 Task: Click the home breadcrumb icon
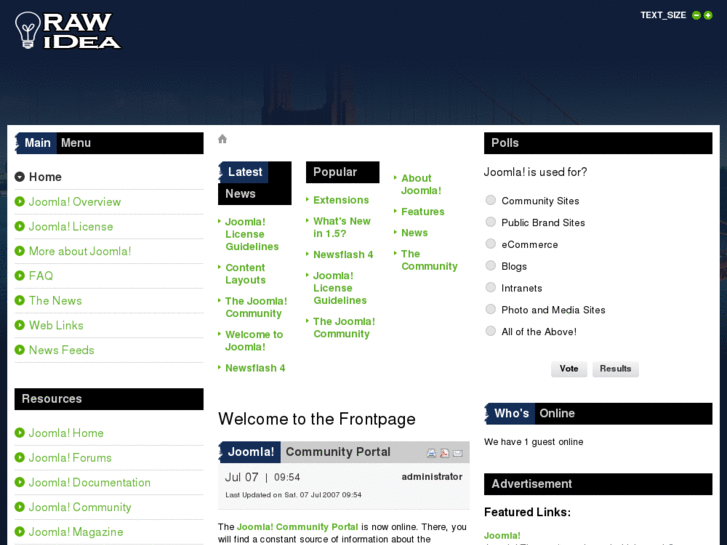(223, 139)
